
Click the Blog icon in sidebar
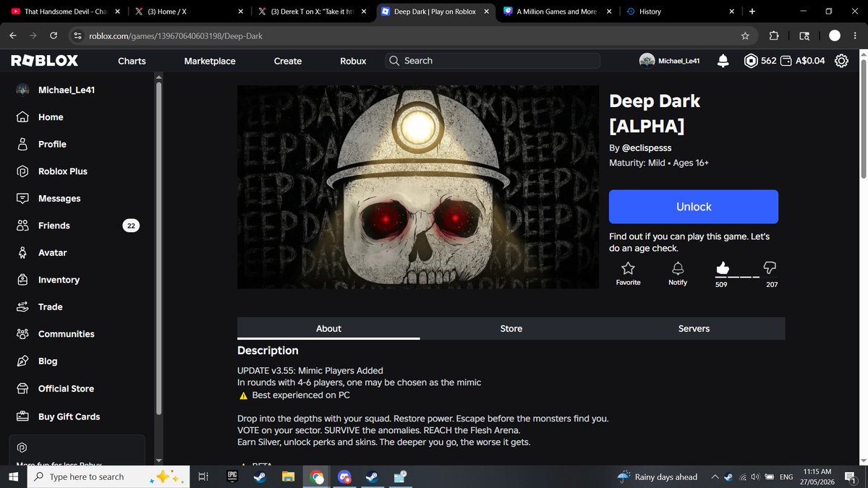(23, 361)
